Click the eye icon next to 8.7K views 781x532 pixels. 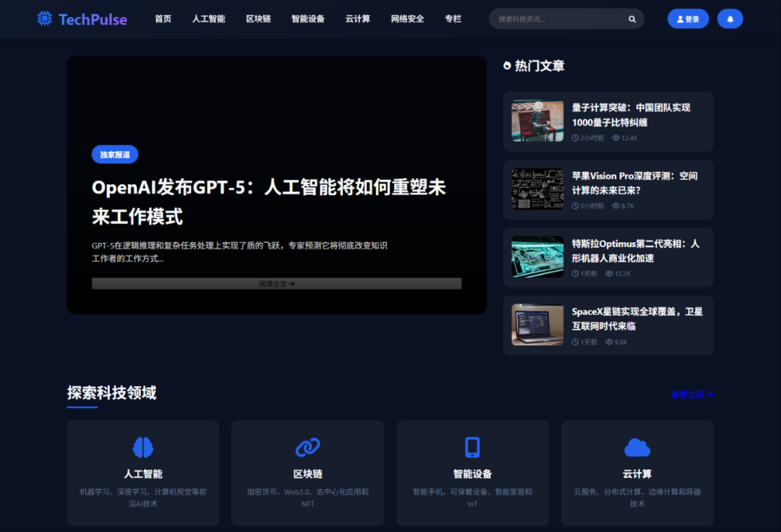[x=615, y=205]
